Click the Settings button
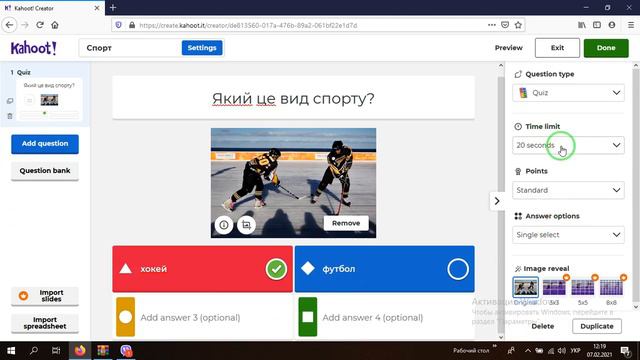Screen dimensions: 640x360 tap(202, 48)
